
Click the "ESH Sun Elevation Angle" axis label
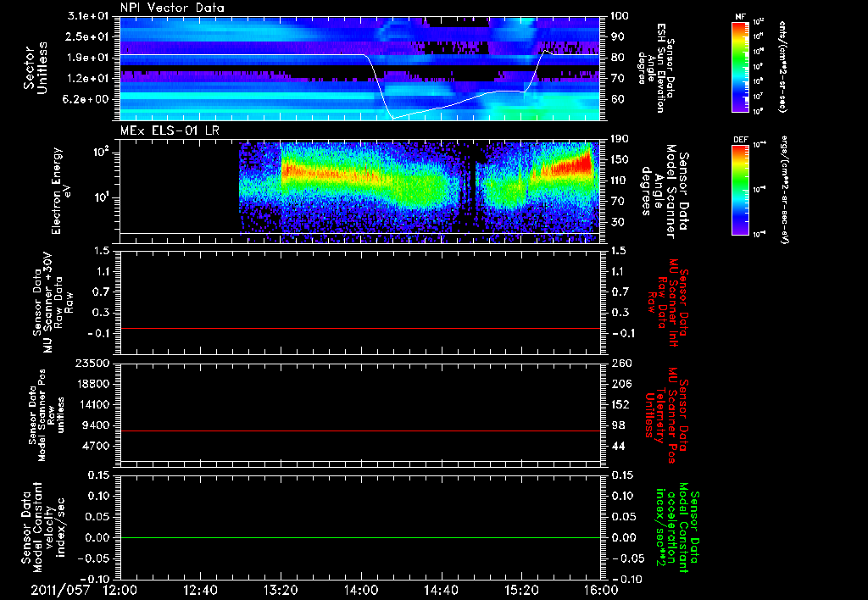(x=657, y=68)
